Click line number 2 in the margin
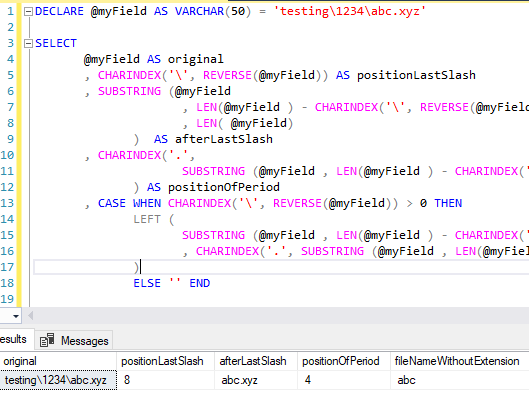Screen dimensions: 529x409 tap(10, 27)
